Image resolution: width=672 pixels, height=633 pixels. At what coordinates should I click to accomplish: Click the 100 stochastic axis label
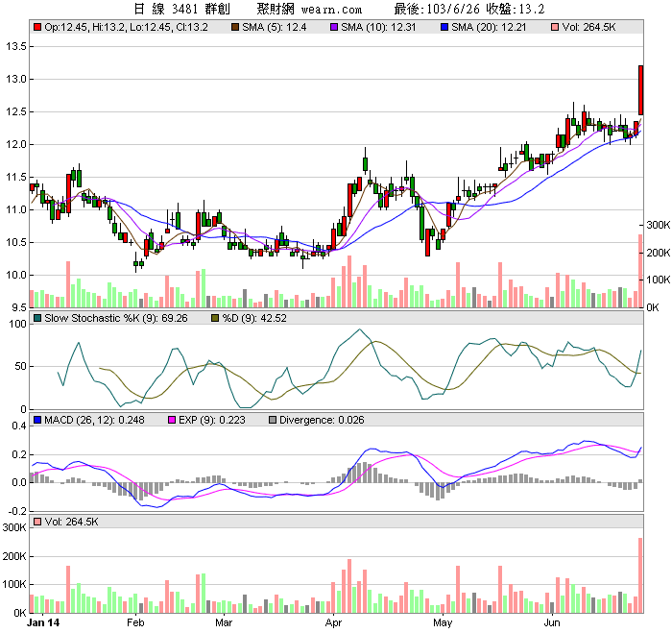click(17, 324)
